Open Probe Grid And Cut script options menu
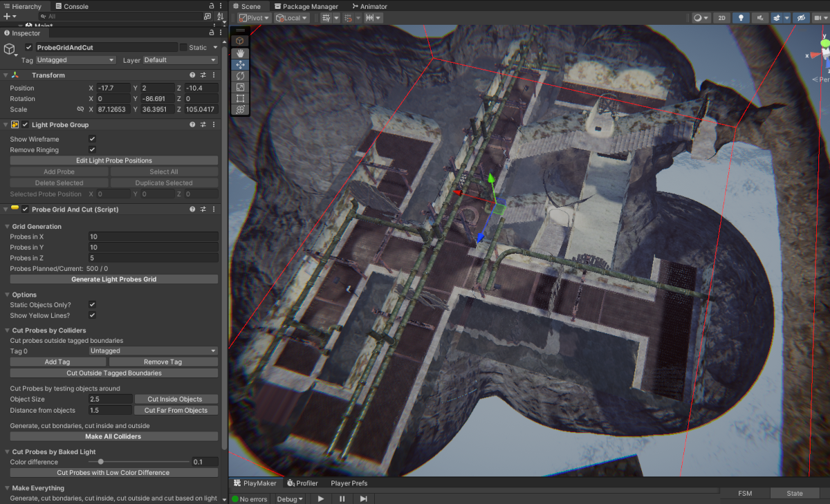The image size is (830, 504). click(x=214, y=209)
